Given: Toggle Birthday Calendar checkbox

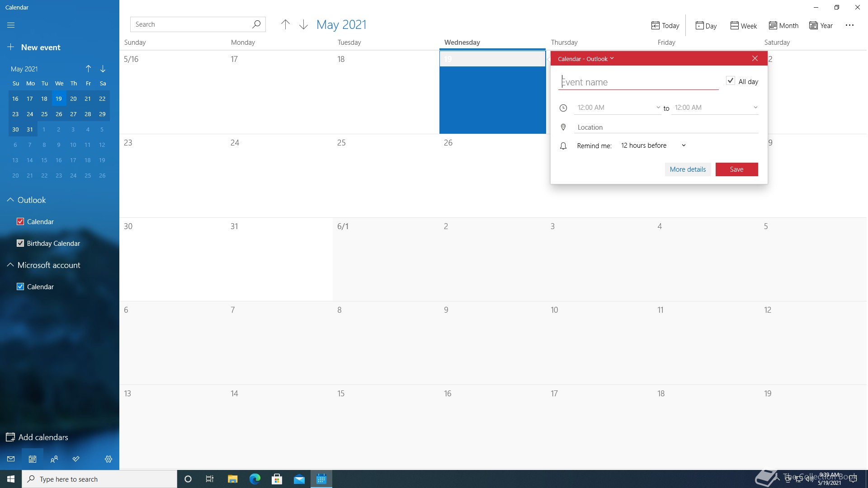Looking at the screenshot, I should tap(20, 243).
